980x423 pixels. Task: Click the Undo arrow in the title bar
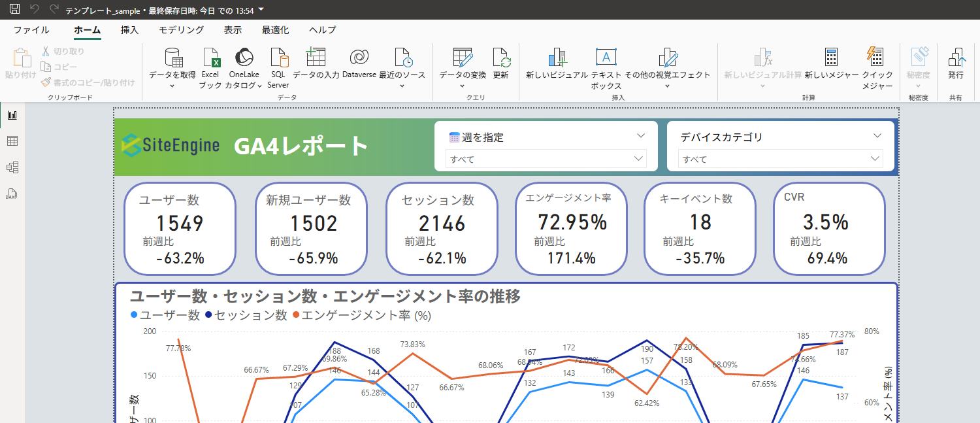[35, 10]
